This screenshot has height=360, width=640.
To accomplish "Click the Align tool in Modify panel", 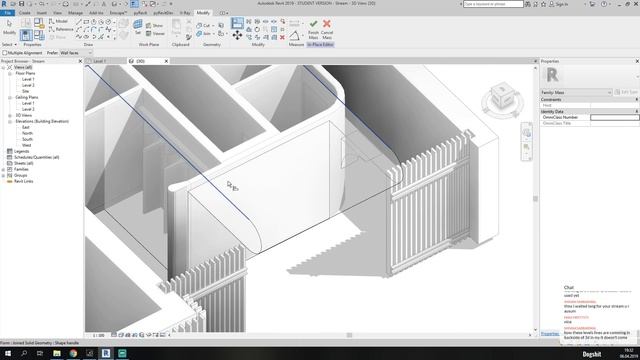I will point(237,23).
